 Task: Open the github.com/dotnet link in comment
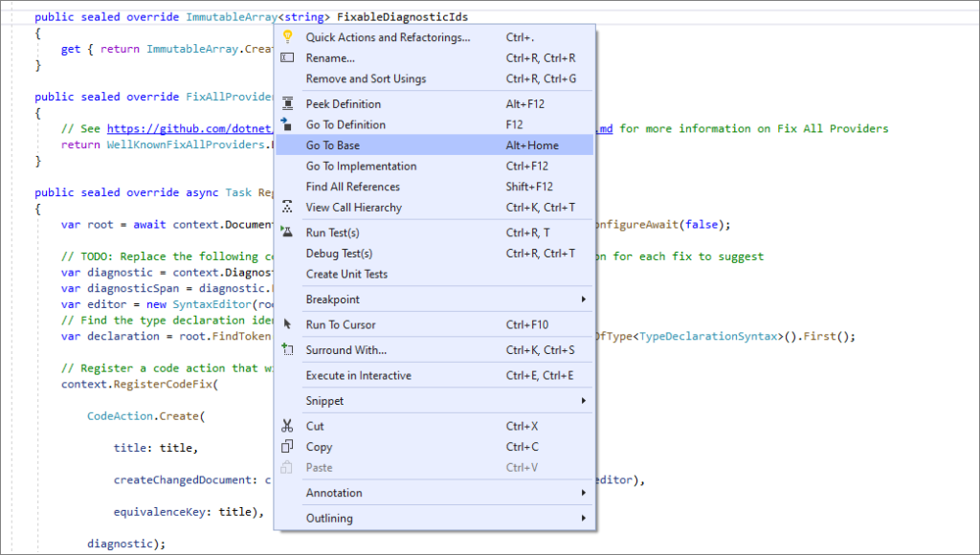191,128
